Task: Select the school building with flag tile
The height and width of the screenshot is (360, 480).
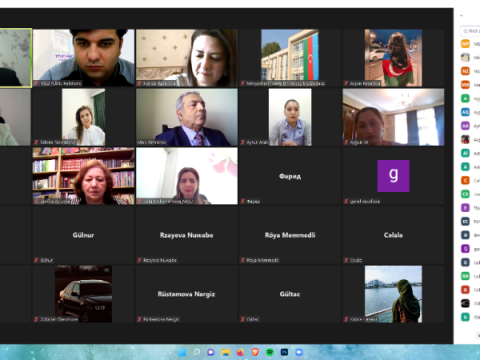Action: [x=290, y=58]
